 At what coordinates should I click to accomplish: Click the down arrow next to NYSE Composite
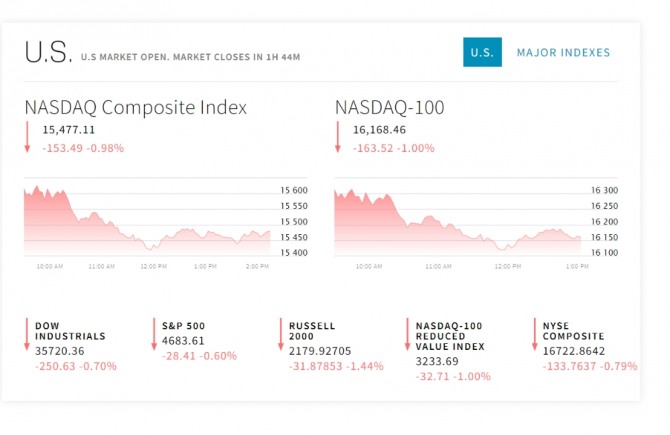(535, 334)
